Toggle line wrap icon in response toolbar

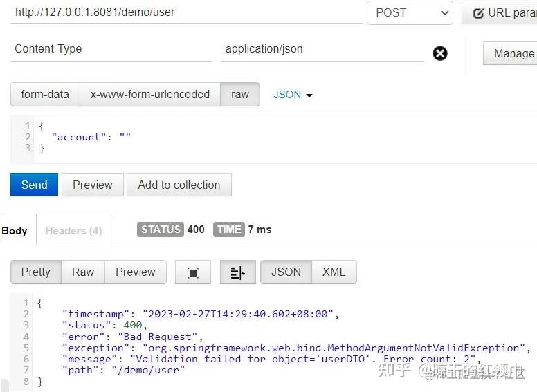[237, 272]
